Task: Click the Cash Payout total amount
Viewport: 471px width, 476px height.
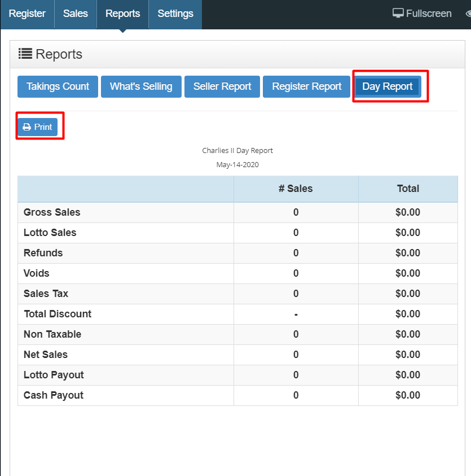Action: pos(408,395)
